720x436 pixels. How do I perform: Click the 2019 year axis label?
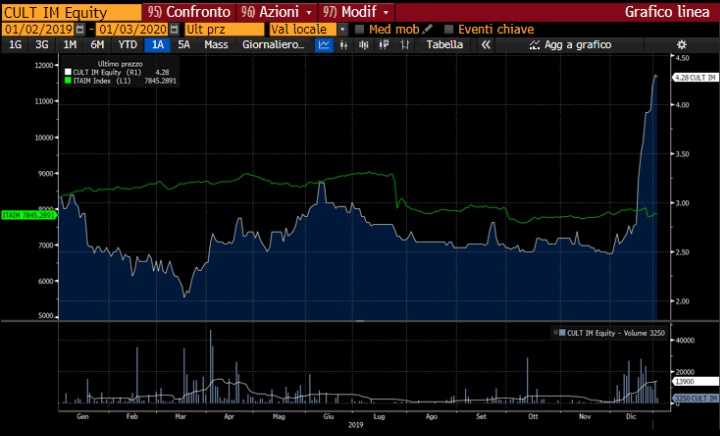tap(355, 425)
